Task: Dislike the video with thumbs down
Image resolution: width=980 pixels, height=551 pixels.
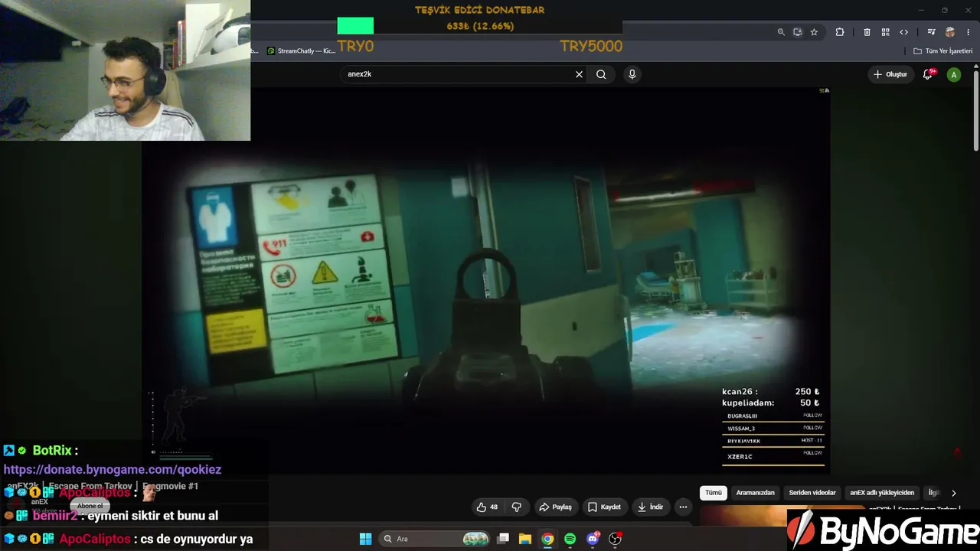Action: [517, 507]
